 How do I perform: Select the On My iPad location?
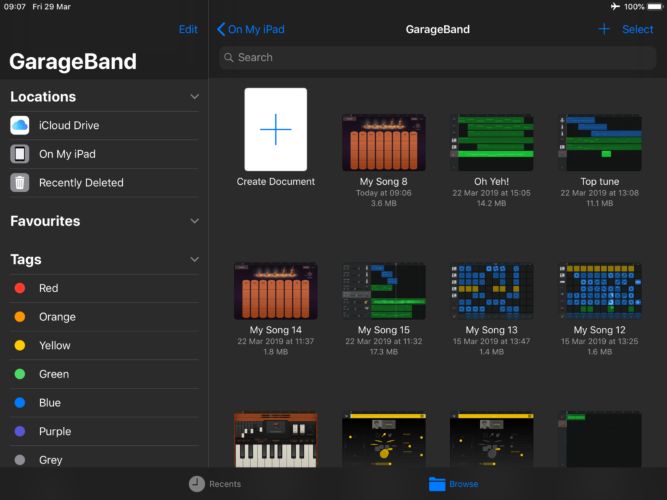pos(67,154)
